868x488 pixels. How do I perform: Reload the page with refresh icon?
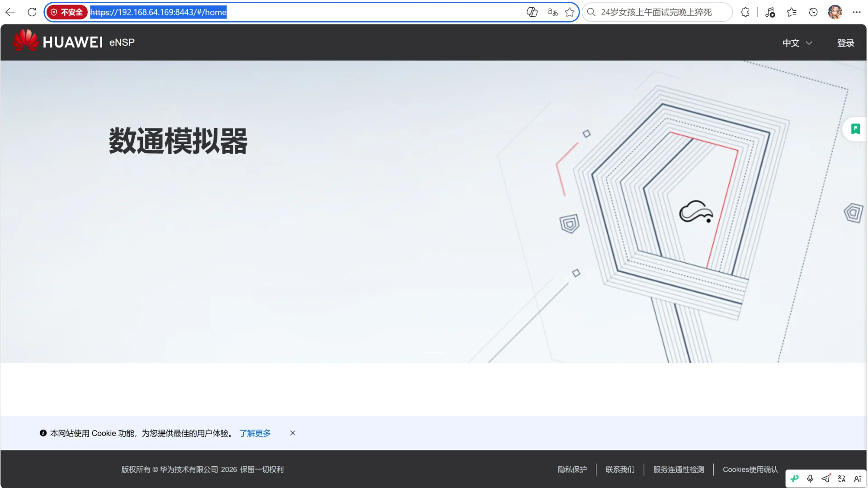tap(32, 12)
